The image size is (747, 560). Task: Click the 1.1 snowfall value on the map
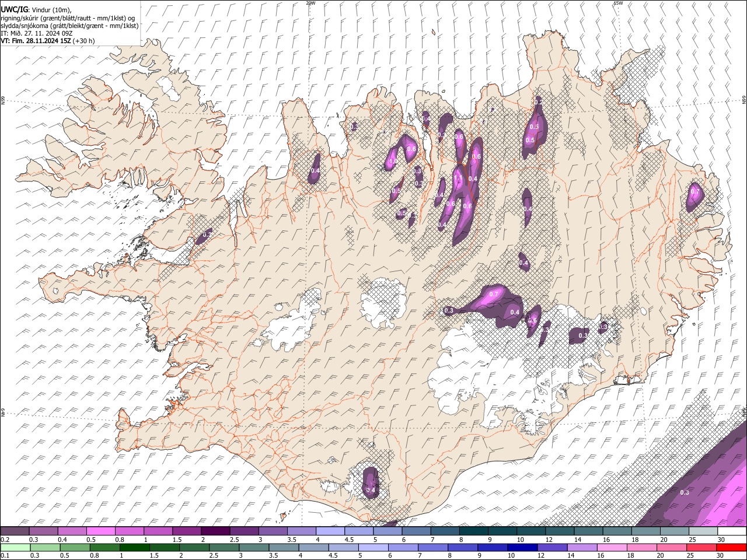458,179
